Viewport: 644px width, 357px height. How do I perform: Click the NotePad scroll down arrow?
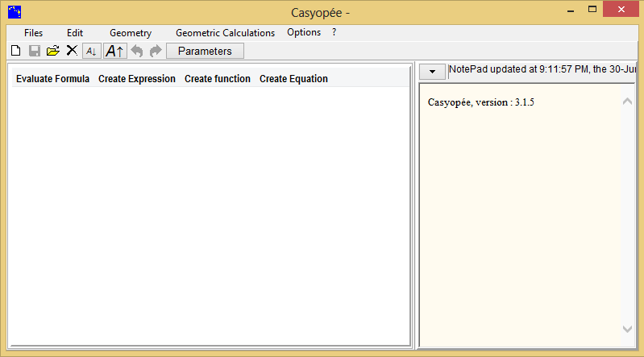coord(627,329)
